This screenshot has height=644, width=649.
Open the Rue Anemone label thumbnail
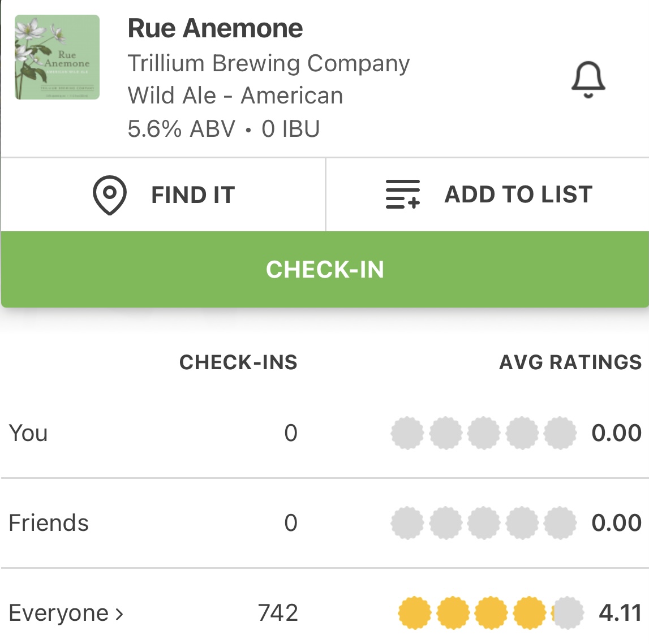[57, 58]
